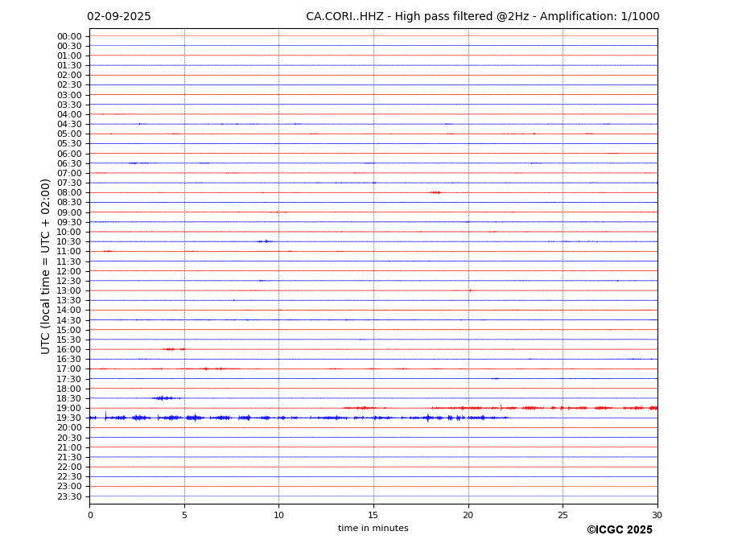
Task: Select the 11:30 time row label
Action: tap(69, 261)
